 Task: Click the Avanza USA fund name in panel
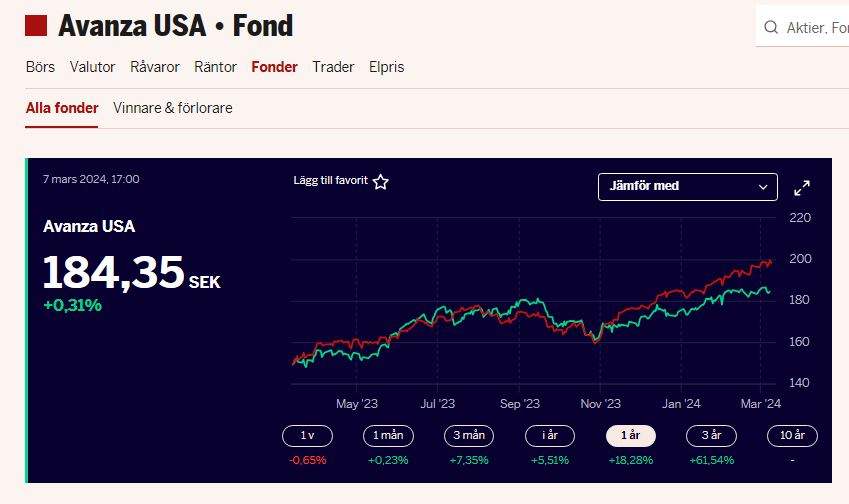coord(89,226)
